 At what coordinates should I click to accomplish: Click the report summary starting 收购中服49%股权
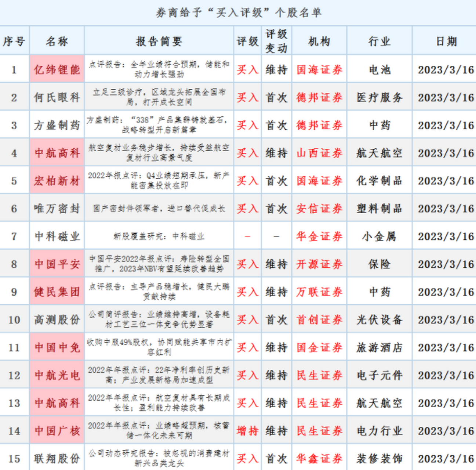(x=159, y=347)
